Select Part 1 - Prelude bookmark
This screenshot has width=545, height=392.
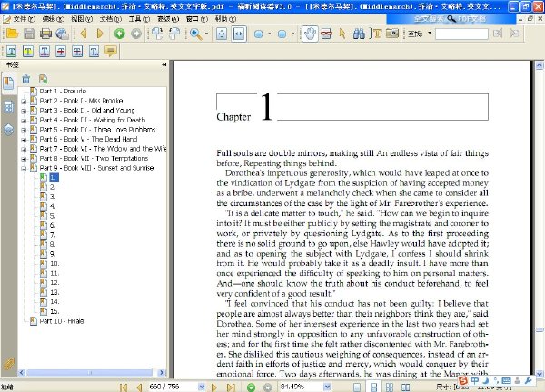coord(63,92)
